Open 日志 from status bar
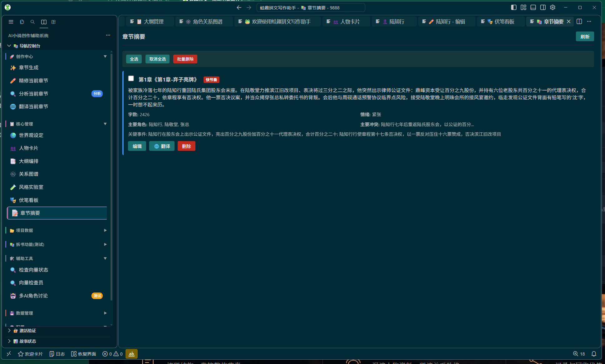The image size is (605, 364). click(57, 354)
